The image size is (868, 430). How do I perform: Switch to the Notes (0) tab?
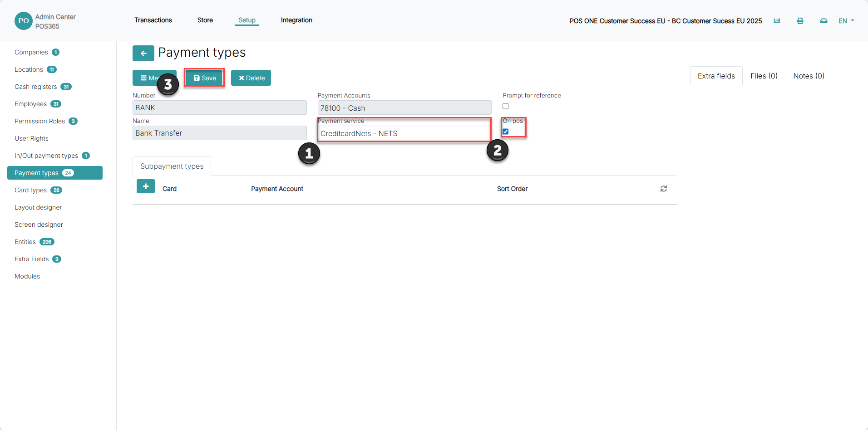(x=809, y=76)
